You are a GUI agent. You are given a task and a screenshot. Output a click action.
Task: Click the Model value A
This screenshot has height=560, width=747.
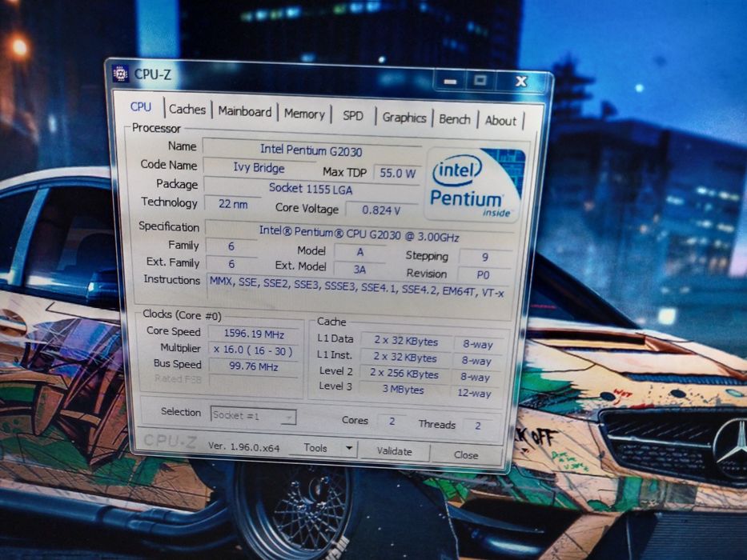pyautogui.click(x=360, y=252)
